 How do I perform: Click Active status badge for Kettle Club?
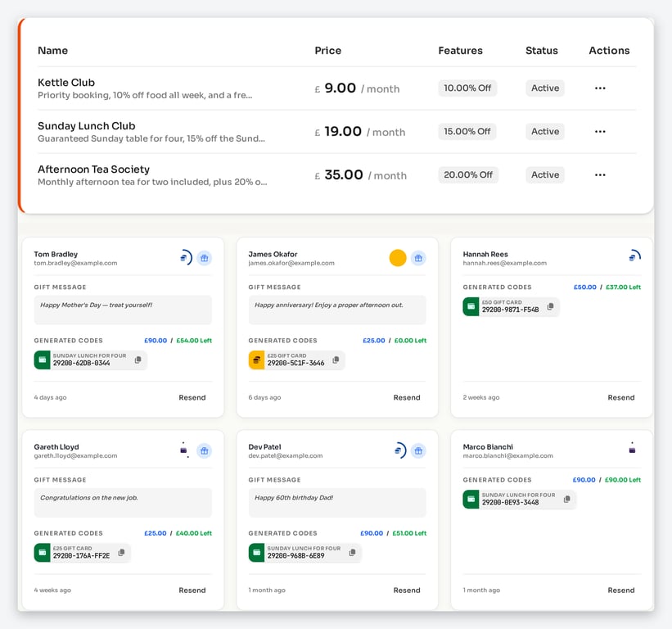[x=545, y=88]
